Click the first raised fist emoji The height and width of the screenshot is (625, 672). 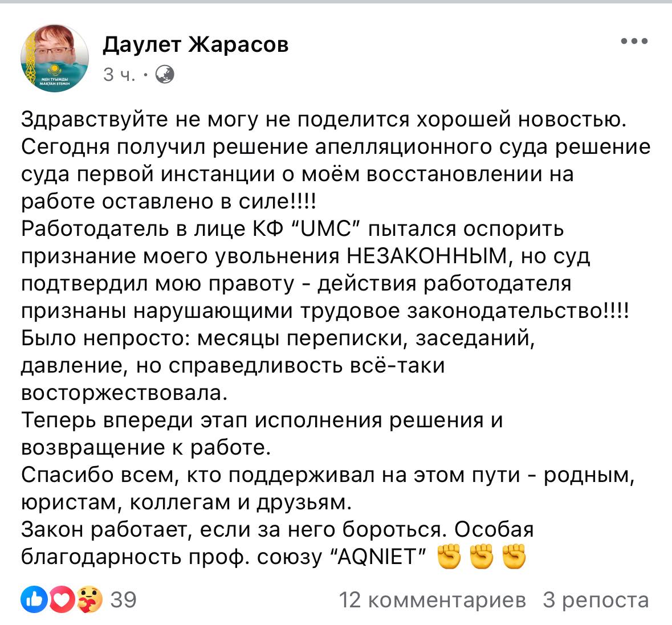coord(449,558)
